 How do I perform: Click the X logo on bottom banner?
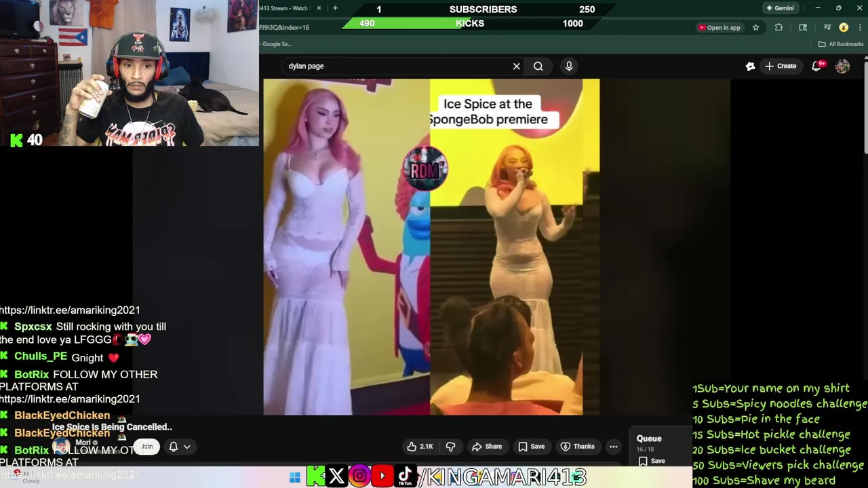(336, 476)
